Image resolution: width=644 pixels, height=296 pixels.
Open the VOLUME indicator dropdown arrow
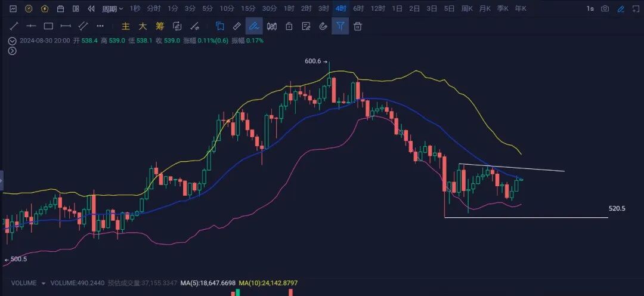(44, 283)
